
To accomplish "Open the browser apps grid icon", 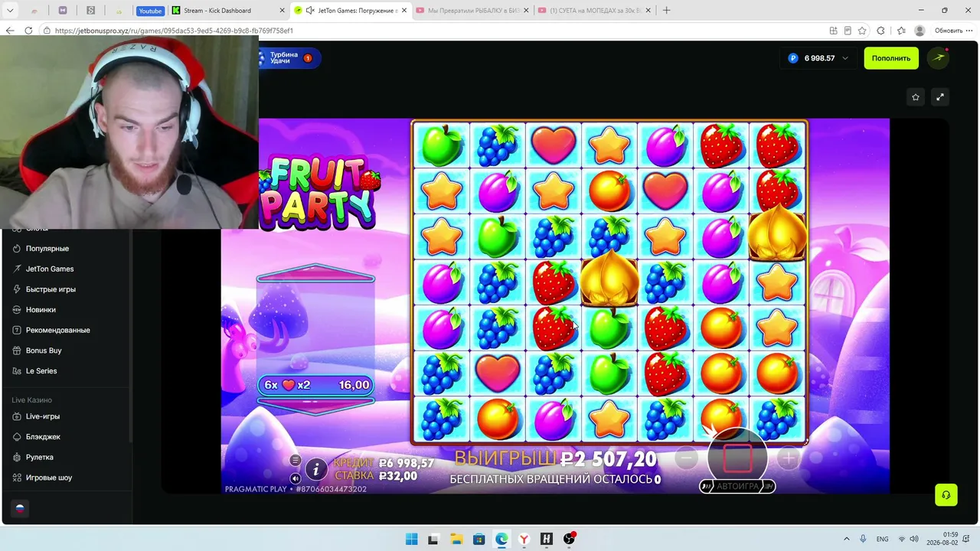I will tap(833, 31).
